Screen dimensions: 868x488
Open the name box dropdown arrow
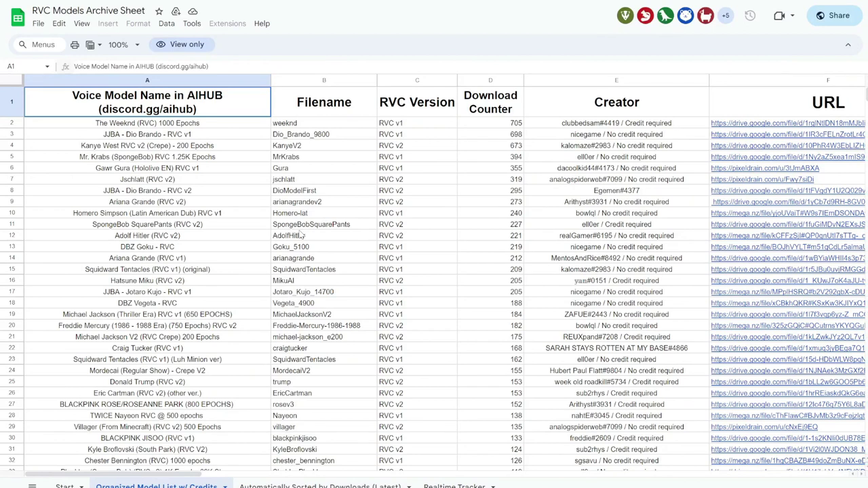click(47, 66)
